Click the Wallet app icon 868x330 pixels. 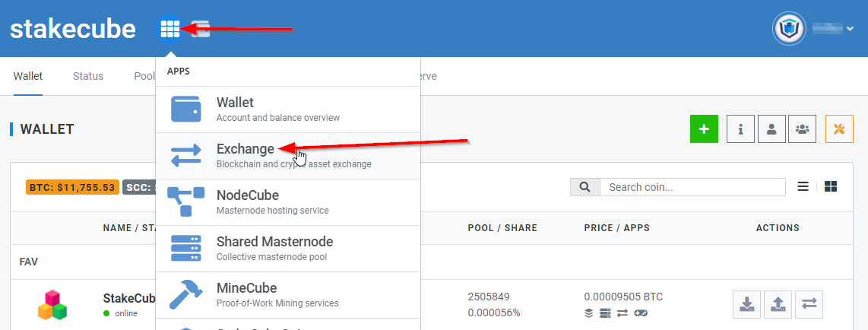pyautogui.click(x=186, y=109)
